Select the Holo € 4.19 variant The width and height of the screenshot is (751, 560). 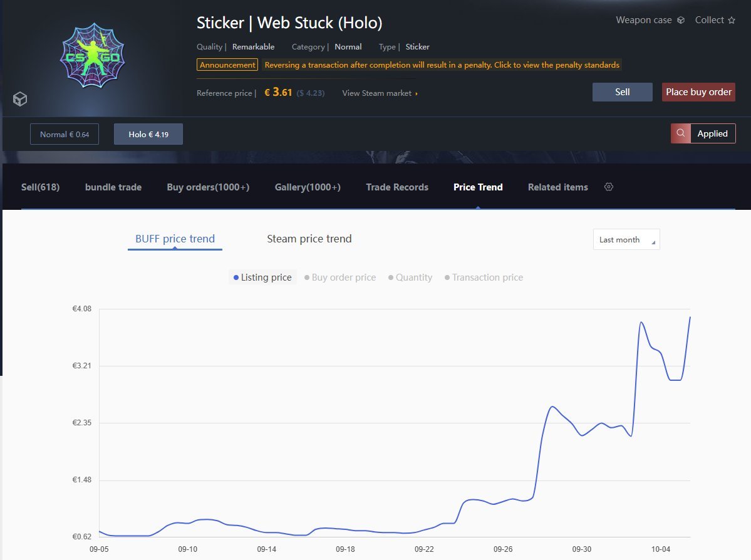pyautogui.click(x=148, y=134)
